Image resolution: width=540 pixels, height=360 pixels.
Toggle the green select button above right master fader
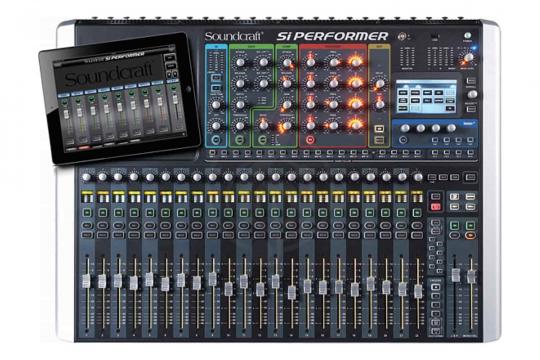click(x=470, y=225)
